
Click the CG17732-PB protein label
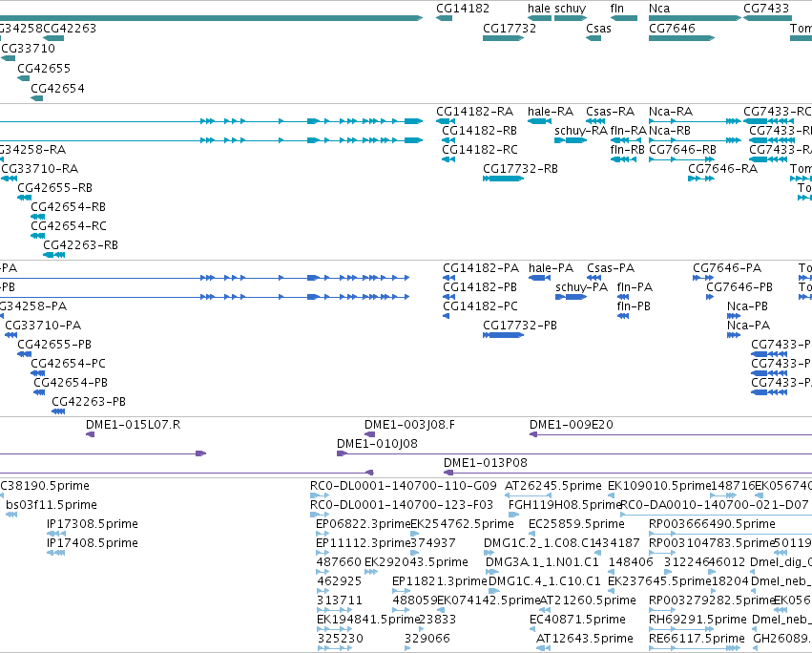click(x=520, y=326)
